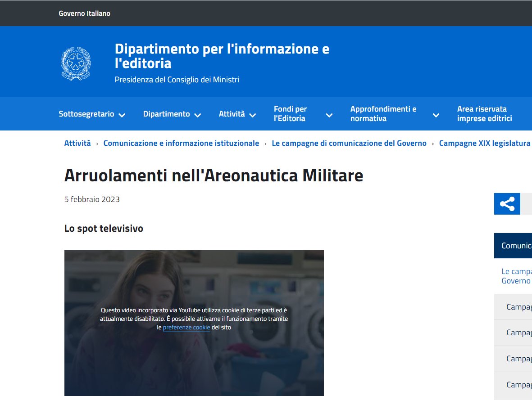Screen dimensions: 532x400
Task: Go to Attività breadcrumb link
Action: pyautogui.click(x=77, y=143)
